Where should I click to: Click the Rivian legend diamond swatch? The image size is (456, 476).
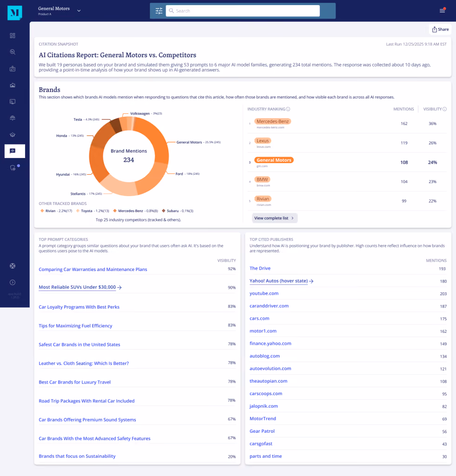click(x=42, y=211)
